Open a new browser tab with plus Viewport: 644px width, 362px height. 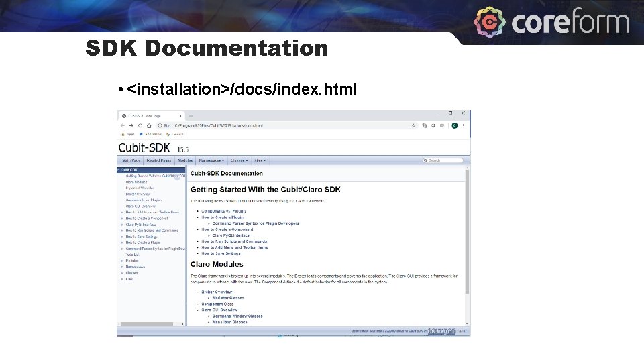191,116
